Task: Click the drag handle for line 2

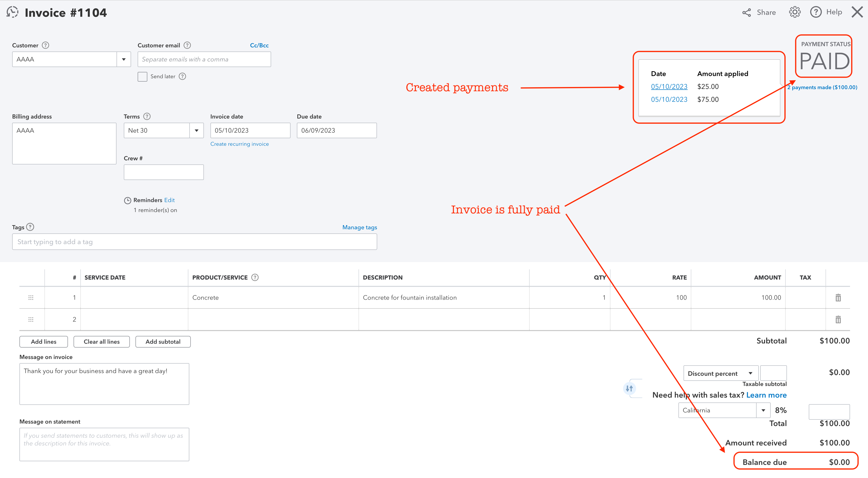Action: point(31,319)
